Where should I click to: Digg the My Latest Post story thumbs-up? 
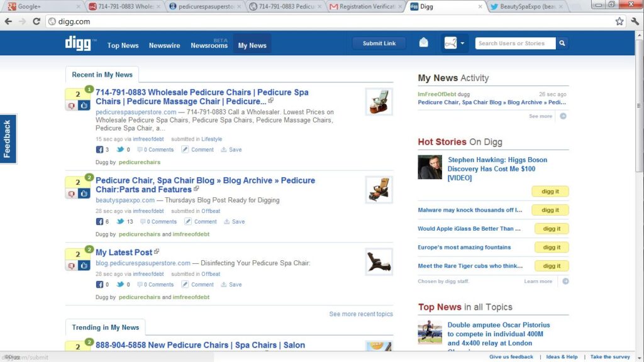pyautogui.click(x=84, y=266)
